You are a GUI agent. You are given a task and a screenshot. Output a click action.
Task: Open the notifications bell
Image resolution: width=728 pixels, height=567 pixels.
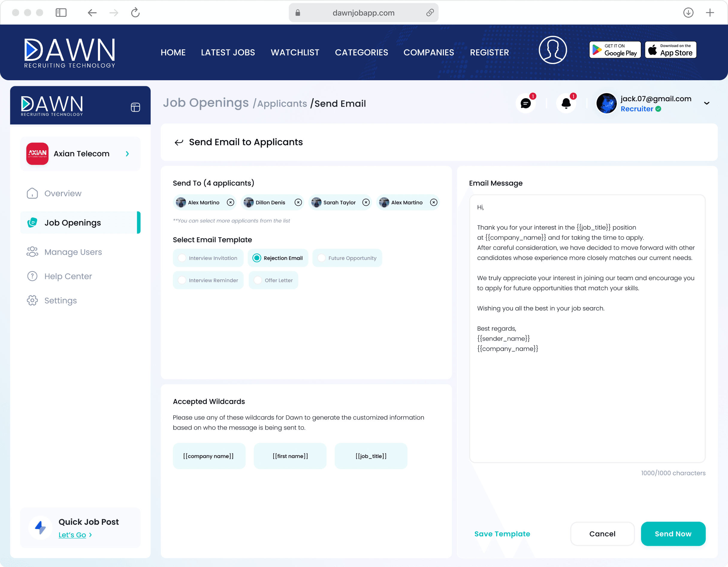[x=566, y=104]
